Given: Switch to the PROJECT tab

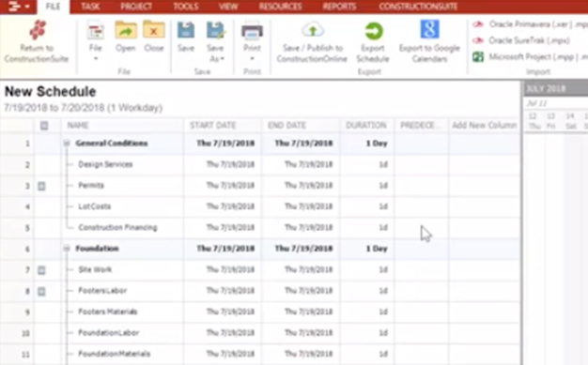Looking at the screenshot, I should [x=136, y=7].
